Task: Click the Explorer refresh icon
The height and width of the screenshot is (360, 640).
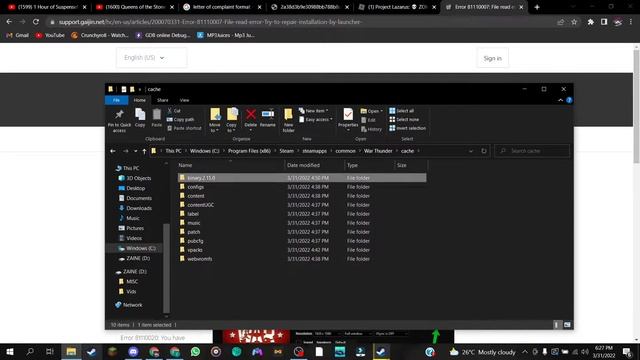Action: coord(484,151)
